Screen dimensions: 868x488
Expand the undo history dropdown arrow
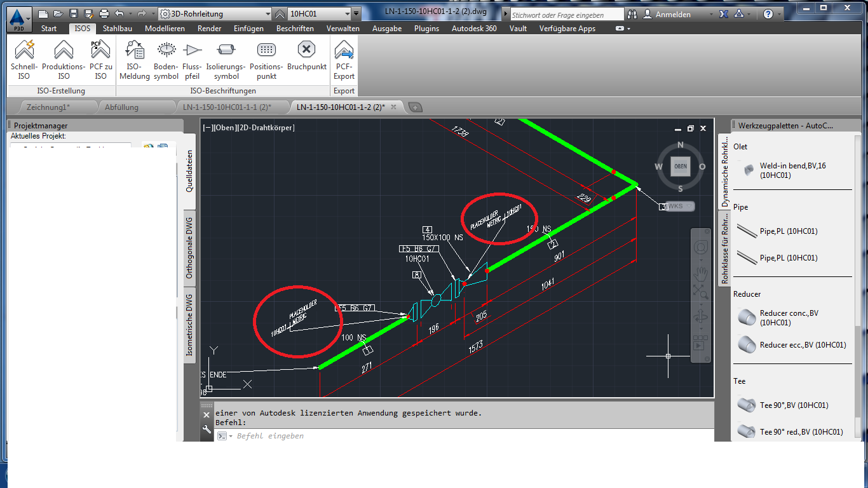(x=130, y=13)
